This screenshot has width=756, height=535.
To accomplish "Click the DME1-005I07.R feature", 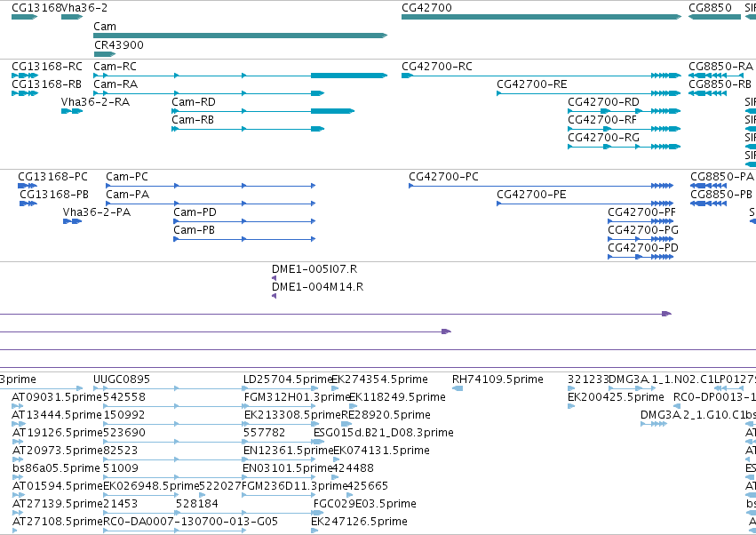I will coord(274,278).
